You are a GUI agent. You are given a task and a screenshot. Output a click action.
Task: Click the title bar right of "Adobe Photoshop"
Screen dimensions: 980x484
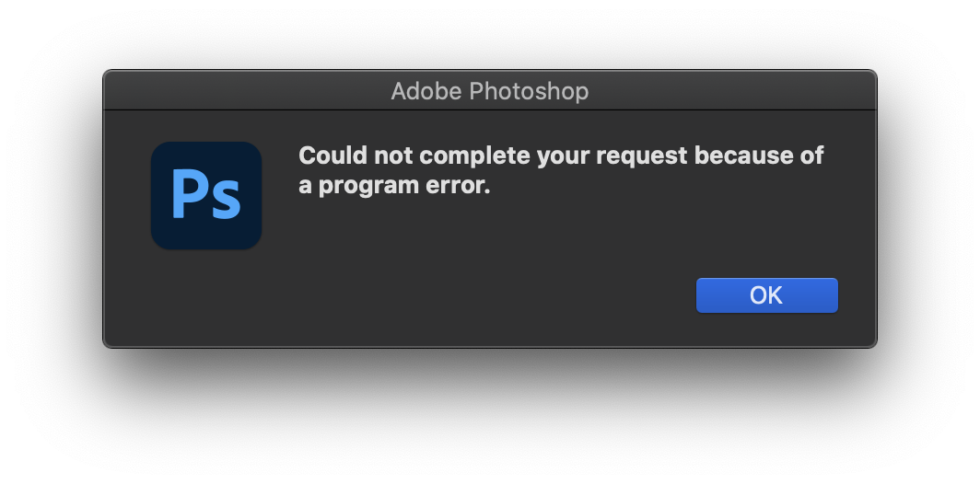tap(728, 91)
